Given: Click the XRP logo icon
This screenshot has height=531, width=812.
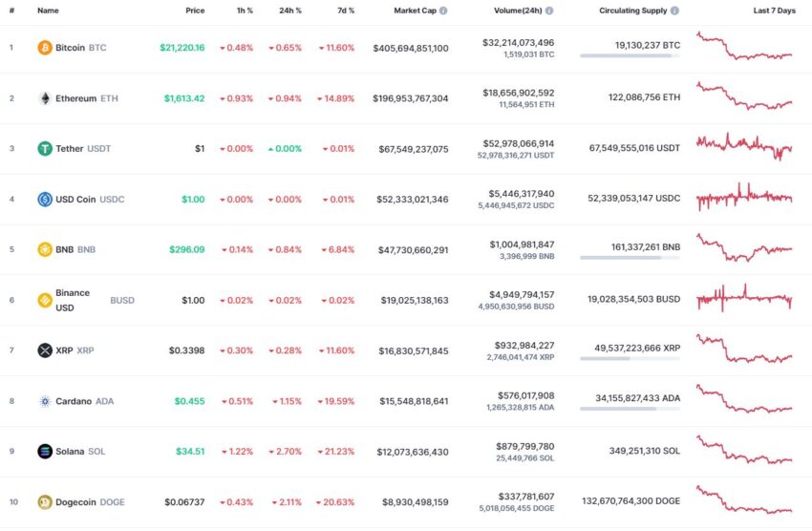Looking at the screenshot, I should point(45,350).
